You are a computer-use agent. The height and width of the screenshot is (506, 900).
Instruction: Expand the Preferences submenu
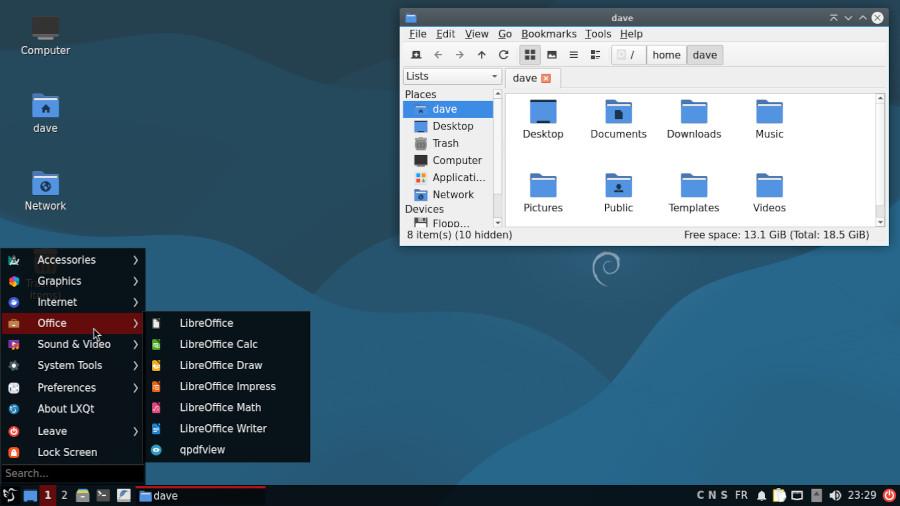73,388
